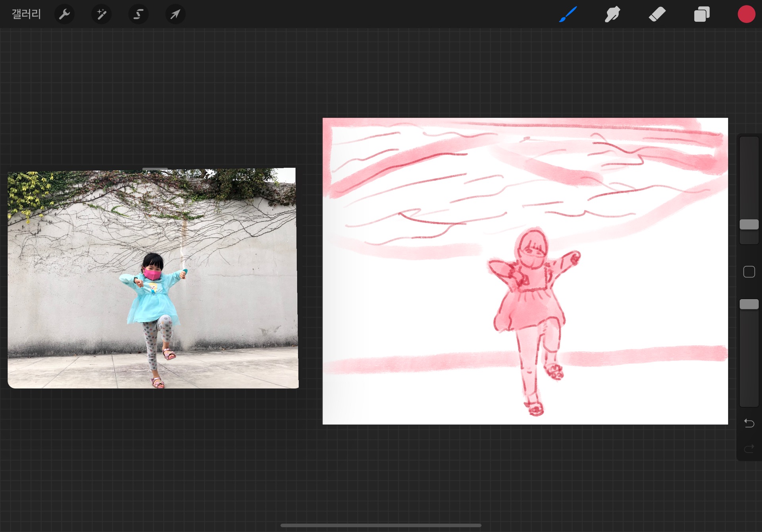Tap the iPad home indicator bar
The height and width of the screenshot is (532, 762).
tap(381, 525)
